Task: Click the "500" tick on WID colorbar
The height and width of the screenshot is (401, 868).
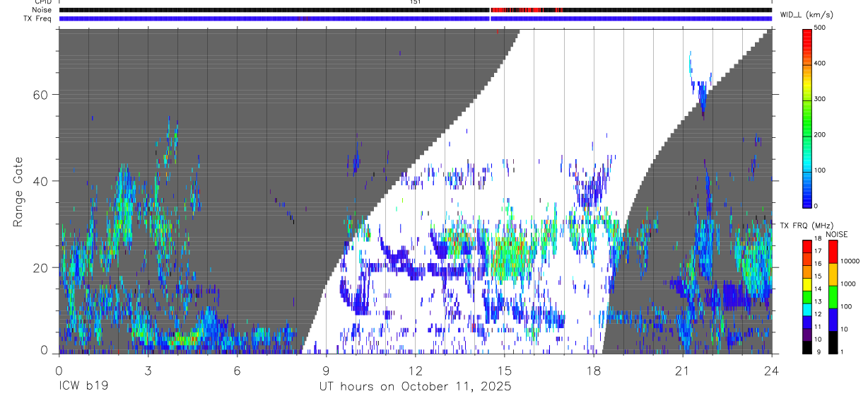Action: click(820, 28)
